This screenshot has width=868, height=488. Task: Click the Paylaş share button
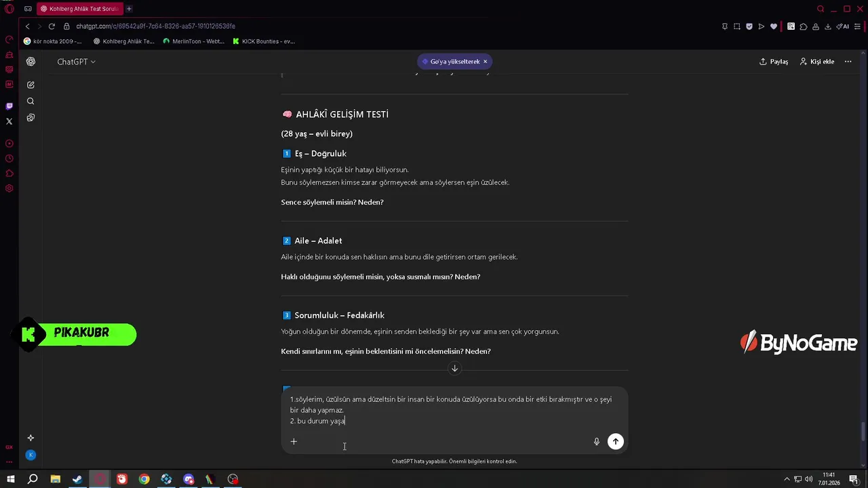[x=774, y=62]
